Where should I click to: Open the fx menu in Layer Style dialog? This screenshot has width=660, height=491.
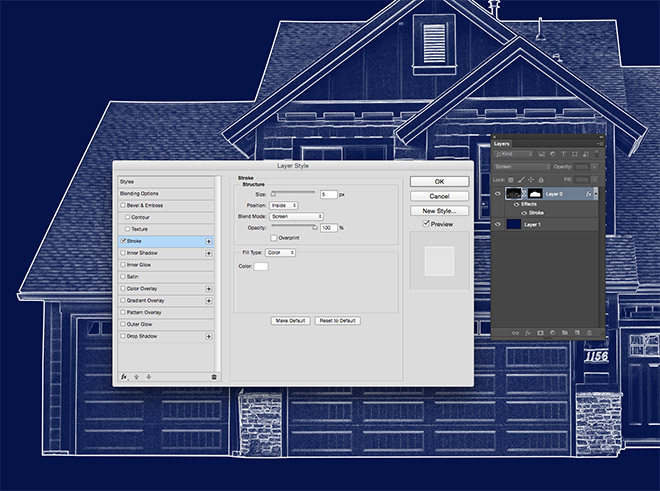point(124,377)
